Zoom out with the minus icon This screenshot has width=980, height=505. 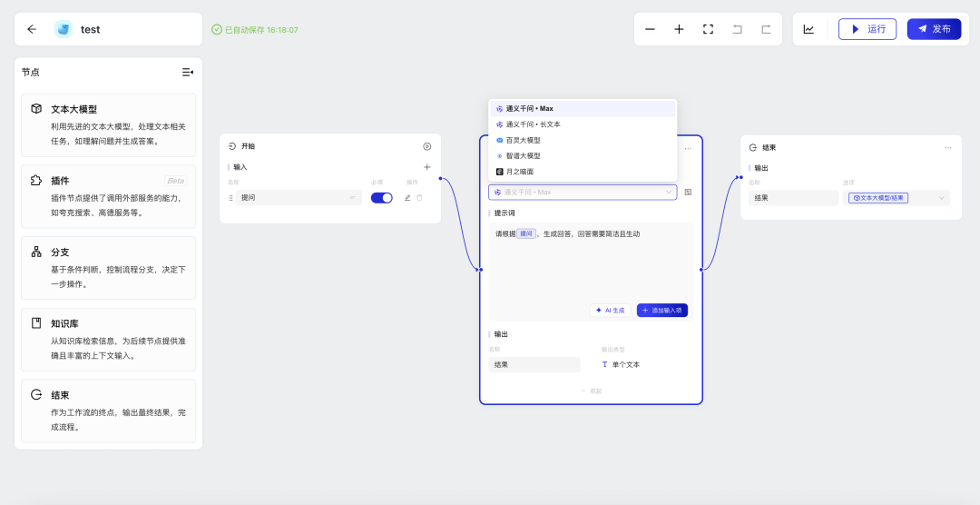coord(650,29)
